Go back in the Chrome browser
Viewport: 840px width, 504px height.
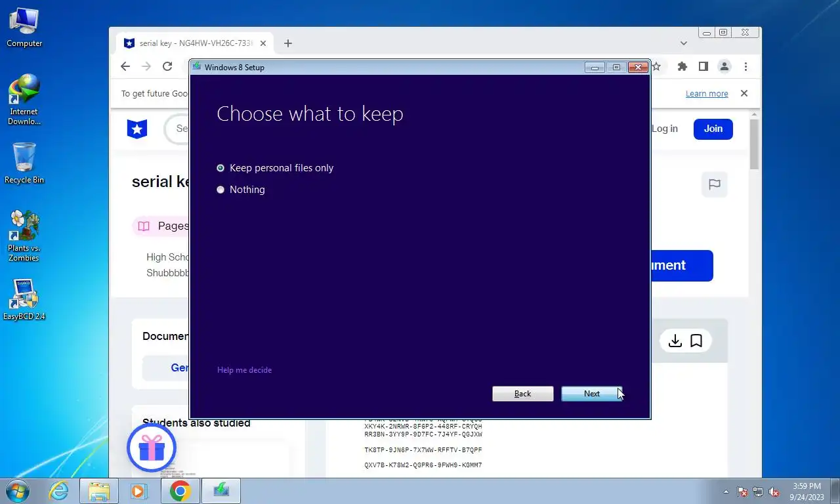pos(125,66)
